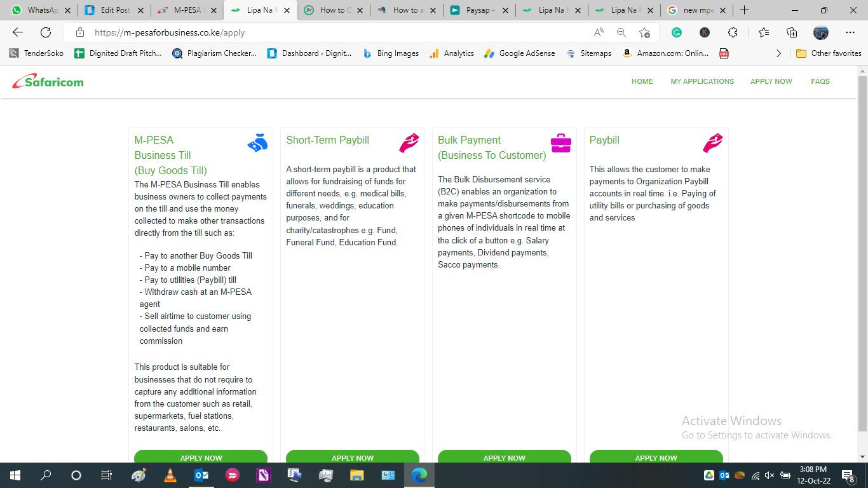Open Task View on taskbar
This screenshot has height=488, width=868.
[x=107, y=475]
